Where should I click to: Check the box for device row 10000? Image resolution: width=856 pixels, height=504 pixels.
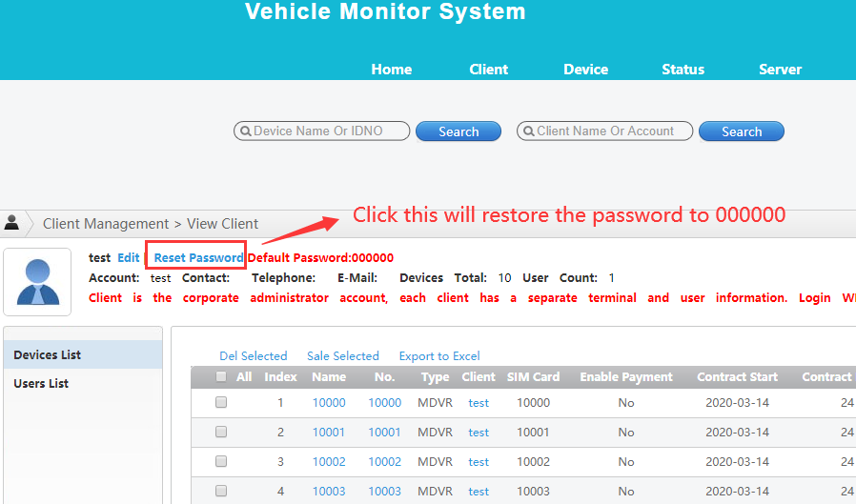(221, 403)
